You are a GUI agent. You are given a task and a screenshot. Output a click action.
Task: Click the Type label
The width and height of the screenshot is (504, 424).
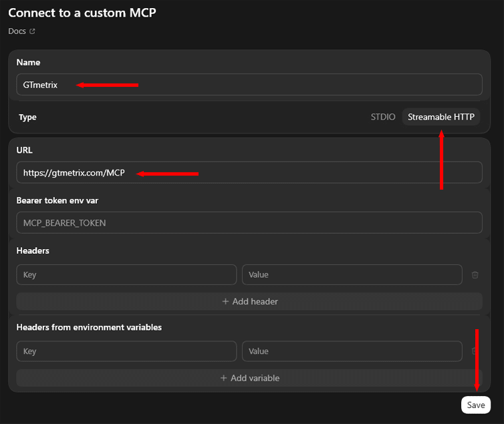[x=27, y=117]
